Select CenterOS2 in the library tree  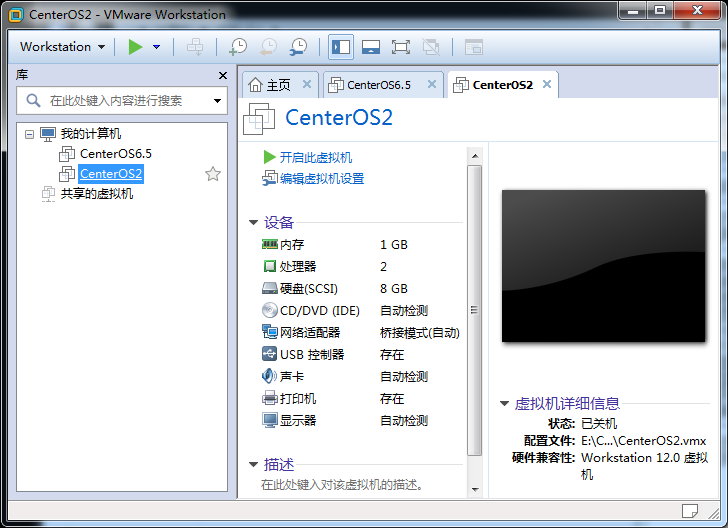click(x=111, y=174)
